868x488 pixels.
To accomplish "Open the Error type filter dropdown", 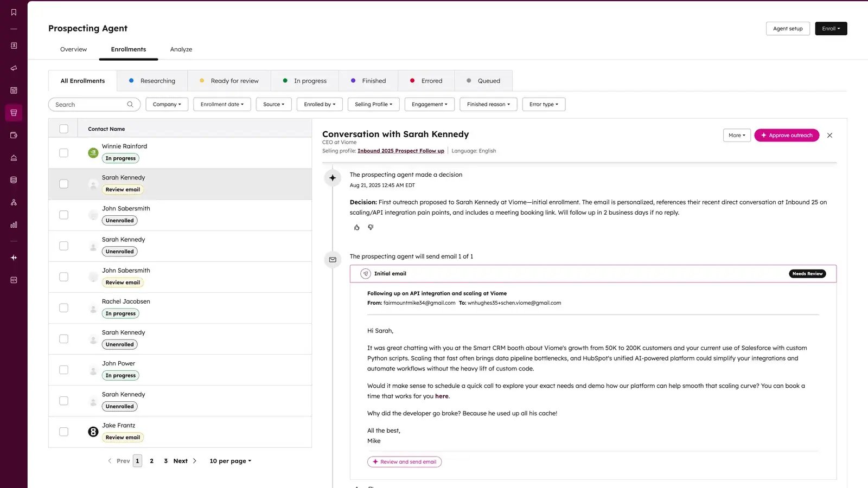I will click(x=544, y=105).
